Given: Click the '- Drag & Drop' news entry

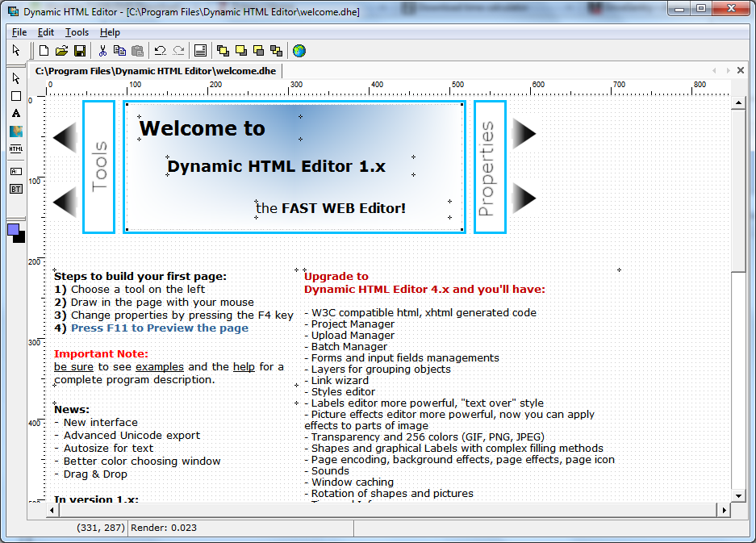Looking at the screenshot, I should pos(90,474).
